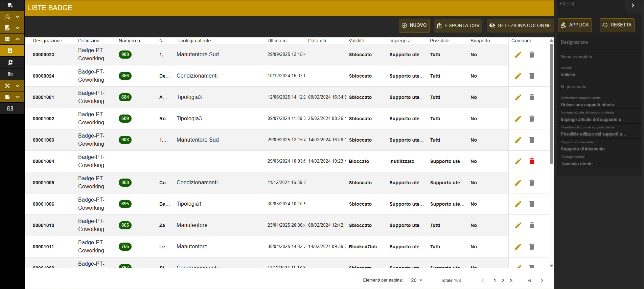Open the elements per page dropdown
The width and height of the screenshot is (644, 289).
coord(417,280)
